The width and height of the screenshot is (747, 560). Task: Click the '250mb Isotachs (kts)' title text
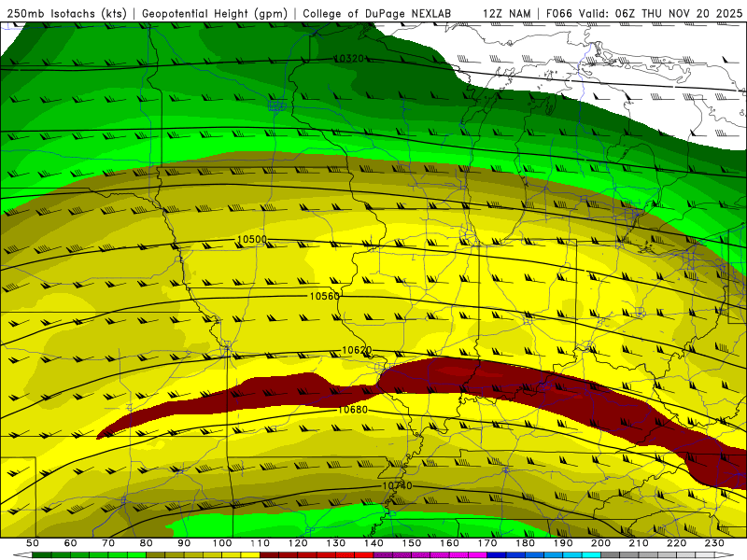[x=66, y=13]
